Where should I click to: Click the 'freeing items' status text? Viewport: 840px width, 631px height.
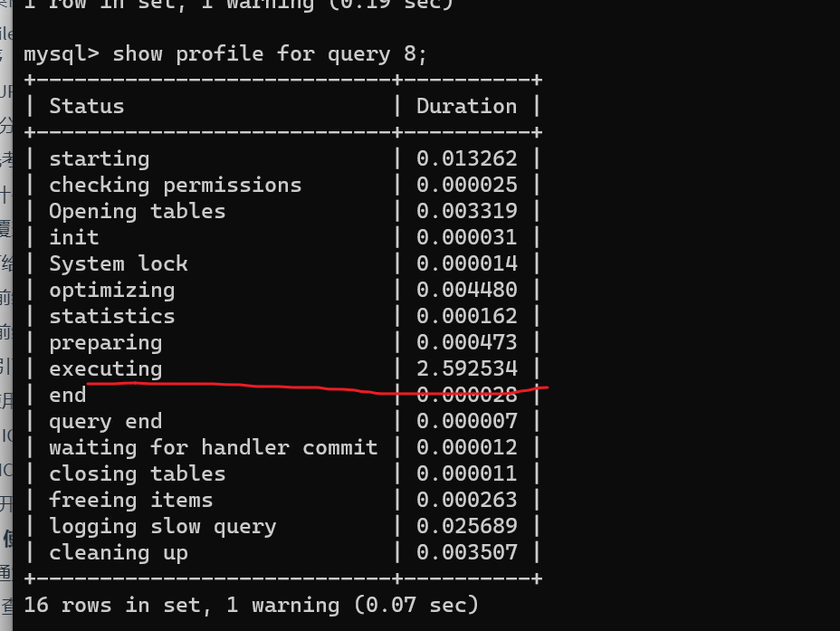(130, 501)
